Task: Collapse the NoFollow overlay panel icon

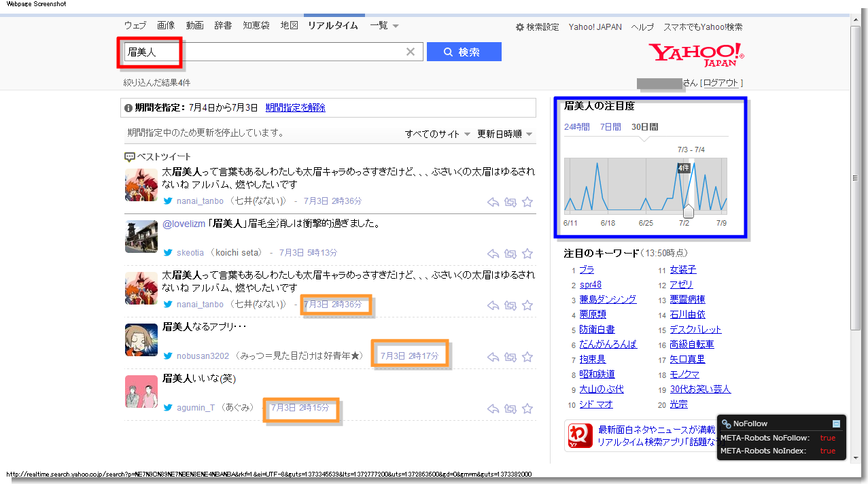Action: (x=837, y=423)
